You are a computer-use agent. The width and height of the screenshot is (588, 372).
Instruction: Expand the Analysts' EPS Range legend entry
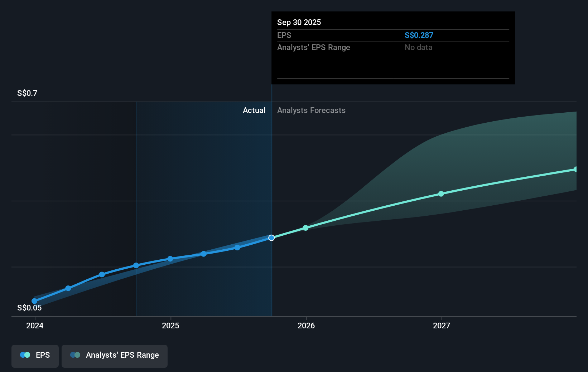(115, 355)
